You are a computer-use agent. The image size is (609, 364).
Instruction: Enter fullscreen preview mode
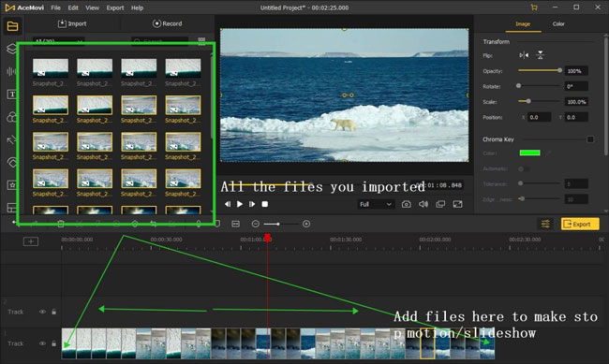pos(457,204)
